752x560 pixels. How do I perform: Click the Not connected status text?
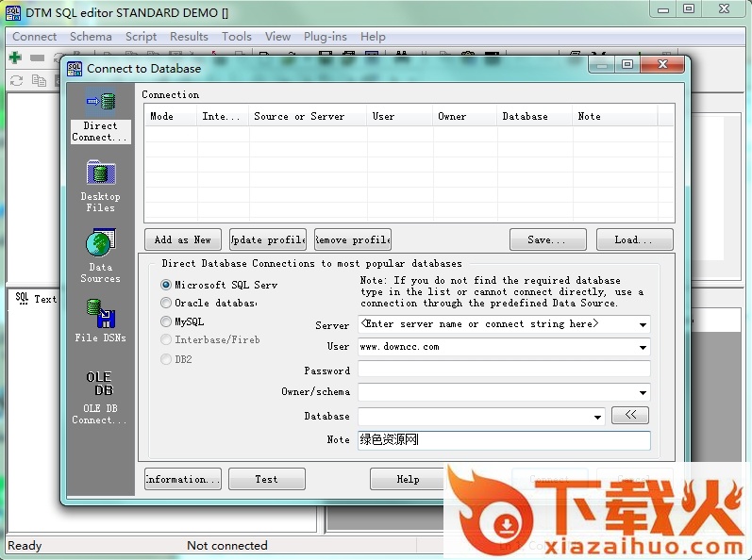click(x=227, y=546)
